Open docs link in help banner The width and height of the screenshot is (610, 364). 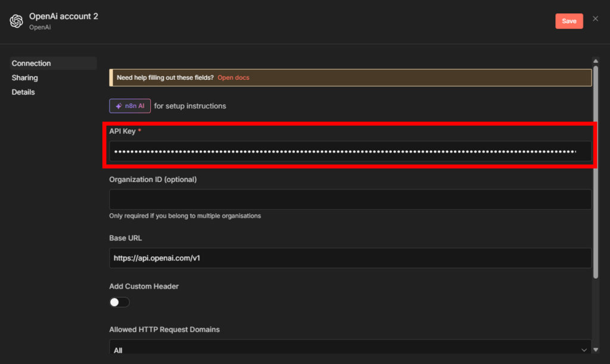coord(234,77)
